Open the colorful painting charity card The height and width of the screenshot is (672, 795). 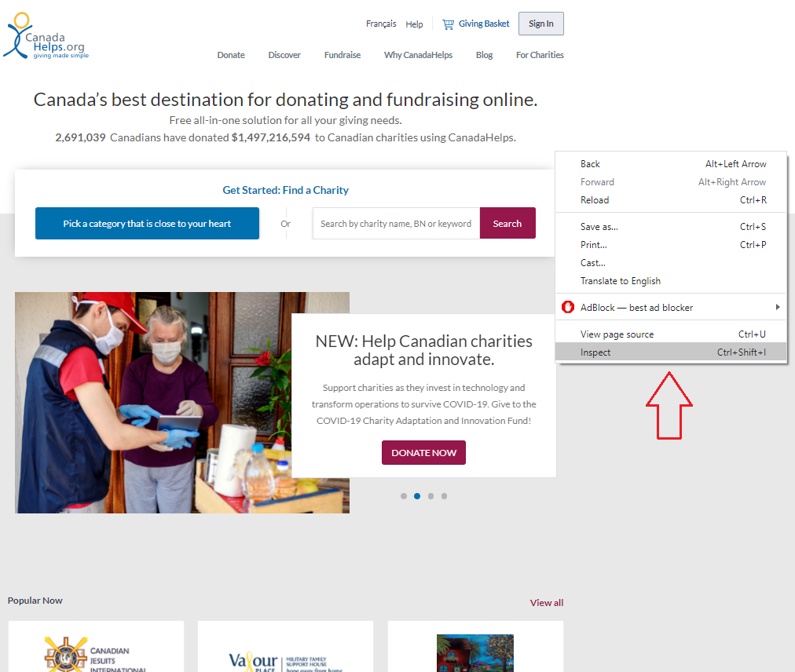[x=475, y=647]
